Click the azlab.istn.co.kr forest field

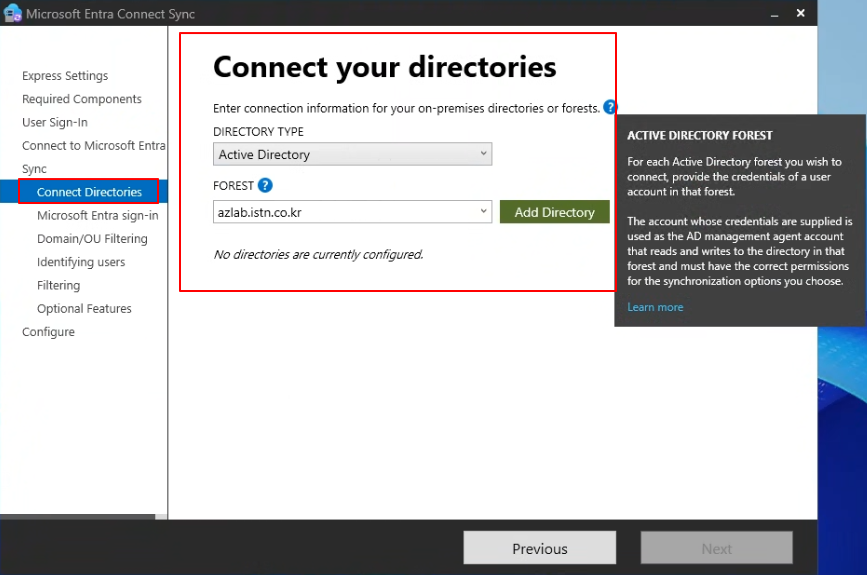(352, 212)
